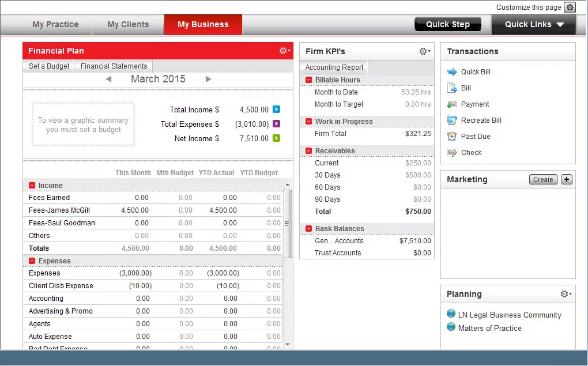Click the Quick Bill arrow icon

[452, 72]
